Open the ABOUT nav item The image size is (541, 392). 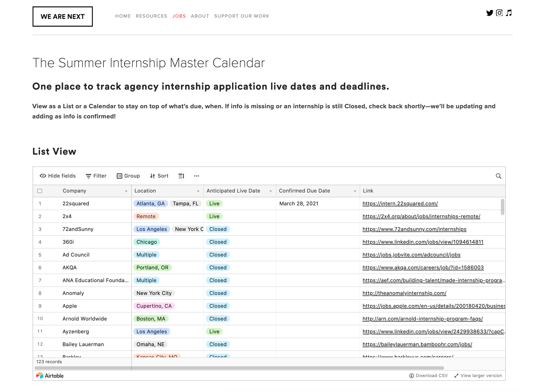pos(200,16)
